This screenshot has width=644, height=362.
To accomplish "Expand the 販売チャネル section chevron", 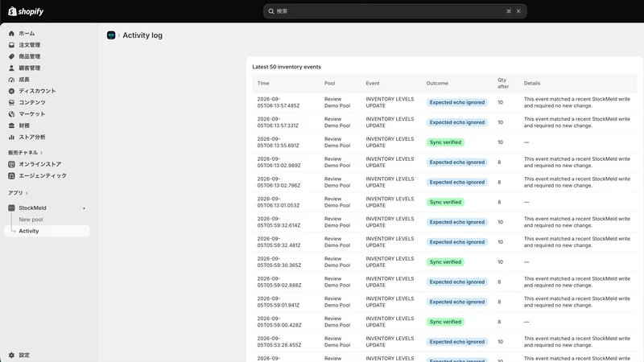I will [x=42, y=153].
